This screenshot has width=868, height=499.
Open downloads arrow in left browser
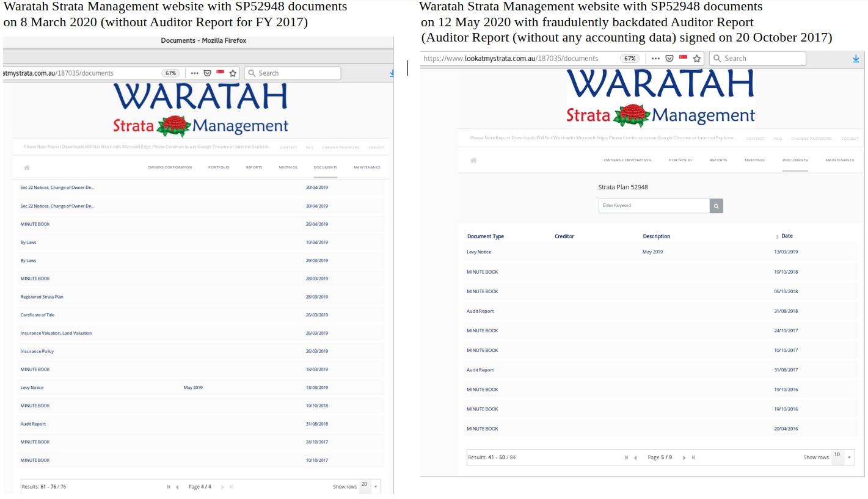[x=391, y=73]
